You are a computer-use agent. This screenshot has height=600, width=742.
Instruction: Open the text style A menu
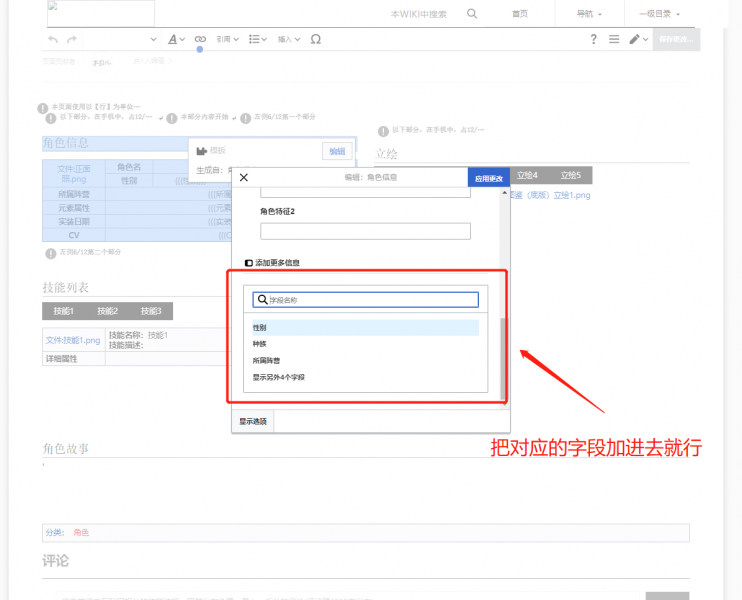click(x=176, y=39)
